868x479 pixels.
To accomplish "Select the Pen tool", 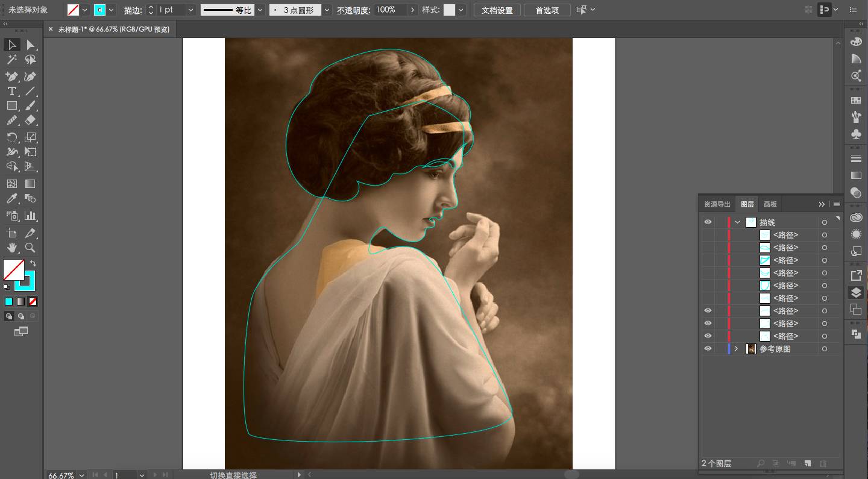I will tap(11, 77).
